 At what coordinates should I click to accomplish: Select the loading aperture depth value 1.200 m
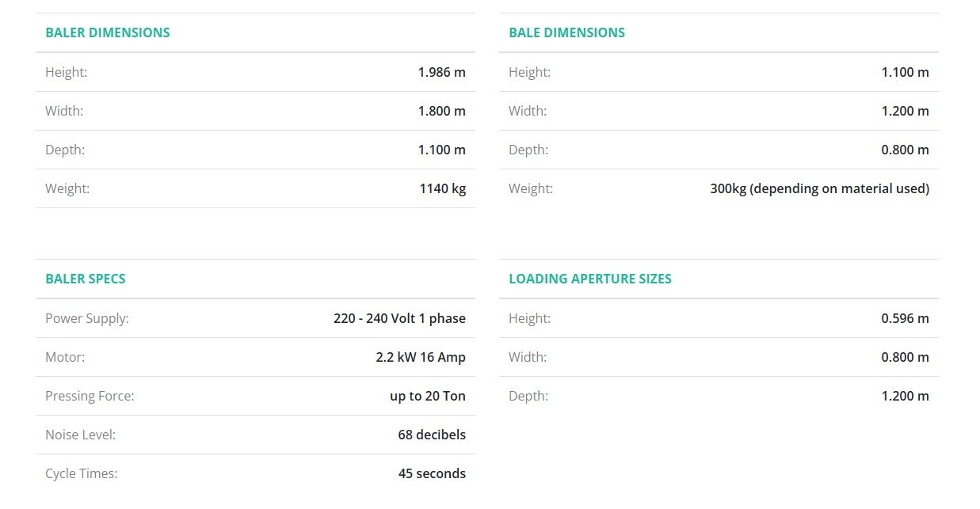pos(905,396)
